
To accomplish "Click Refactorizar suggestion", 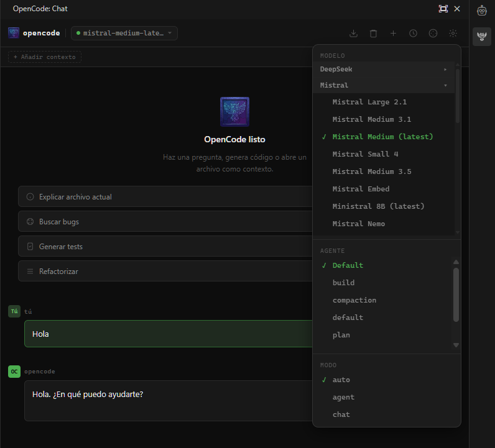I will coord(165,272).
